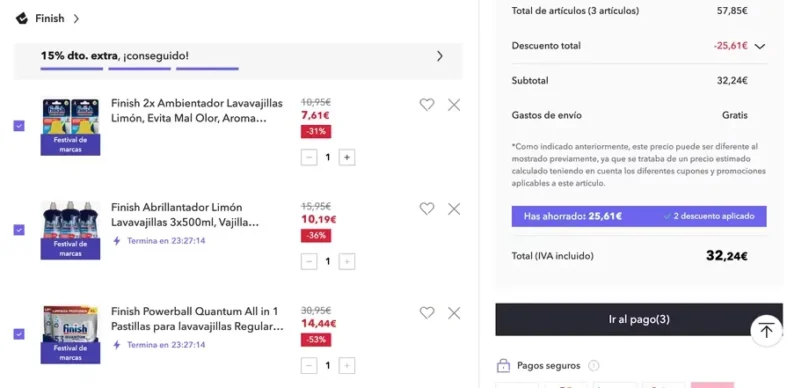This screenshot has width=787, height=388.
Task: Uncheck the Finish Abrillantador item checkbox
Action: pos(19,230)
